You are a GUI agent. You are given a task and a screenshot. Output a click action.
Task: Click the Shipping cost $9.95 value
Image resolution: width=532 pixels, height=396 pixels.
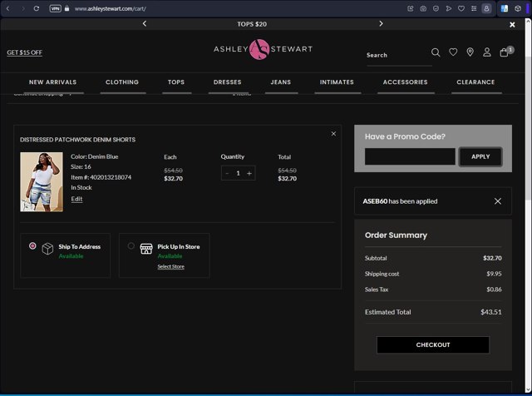point(494,274)
